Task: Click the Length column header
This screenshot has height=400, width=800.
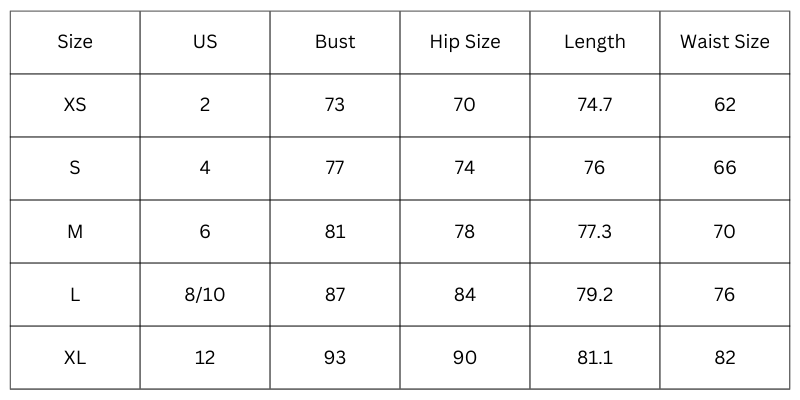Action: tap(595, 42)
